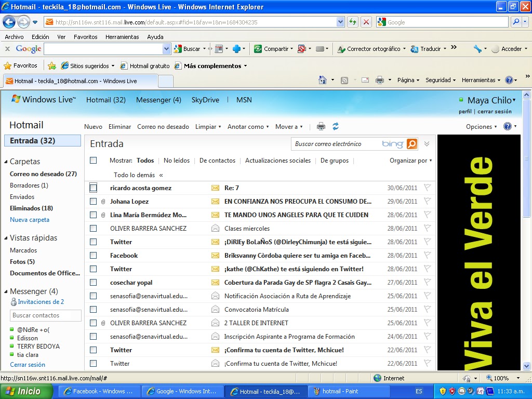The image size is (532, 399).
Task: Click the Nuevo button to compose mail
Action: pos(93,127)
